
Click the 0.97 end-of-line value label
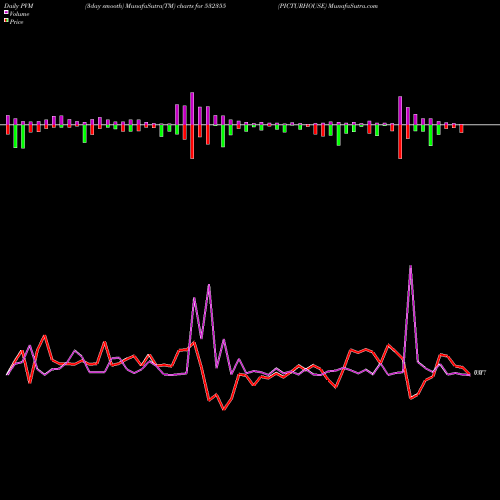(x=480, y=373)
